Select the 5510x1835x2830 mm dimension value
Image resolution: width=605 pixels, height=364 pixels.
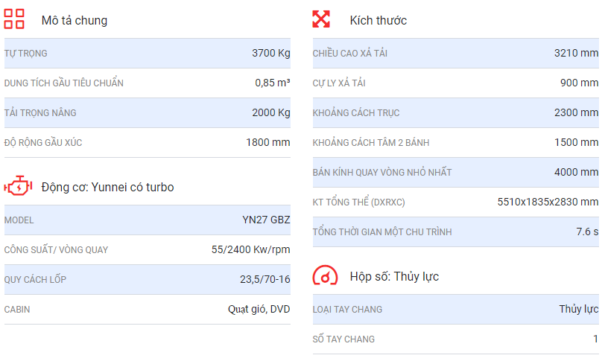pos(548,202)
